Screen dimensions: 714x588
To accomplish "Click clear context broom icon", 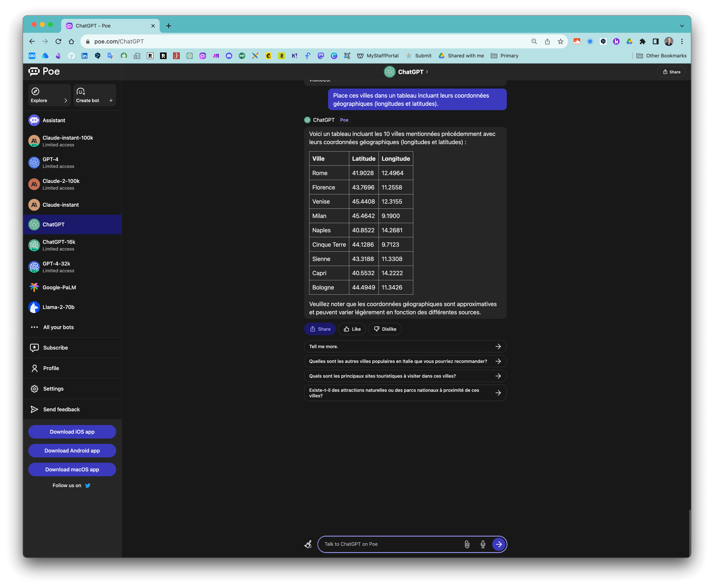I will pos(308,545).
